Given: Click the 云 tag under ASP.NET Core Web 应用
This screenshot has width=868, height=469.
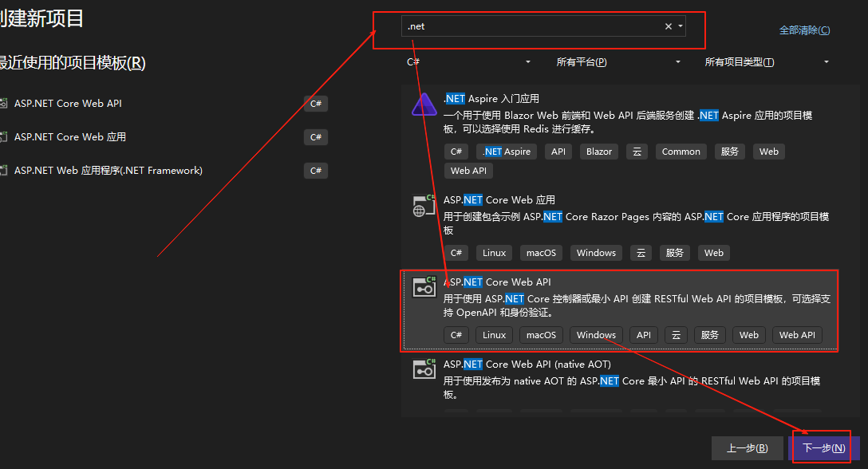Looking at the screenshot, I should click(641, 253).
